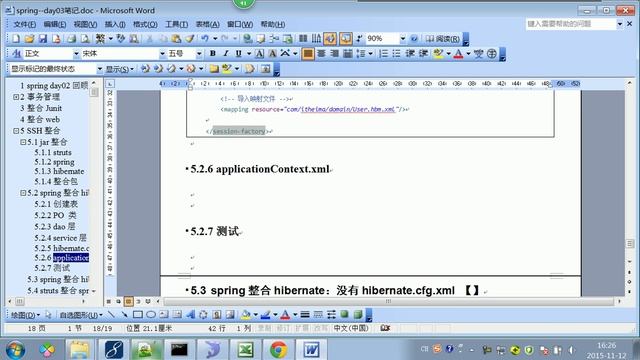Undo the last action
This screenshot has height=360, width=640.
click(x=205, y=39)
